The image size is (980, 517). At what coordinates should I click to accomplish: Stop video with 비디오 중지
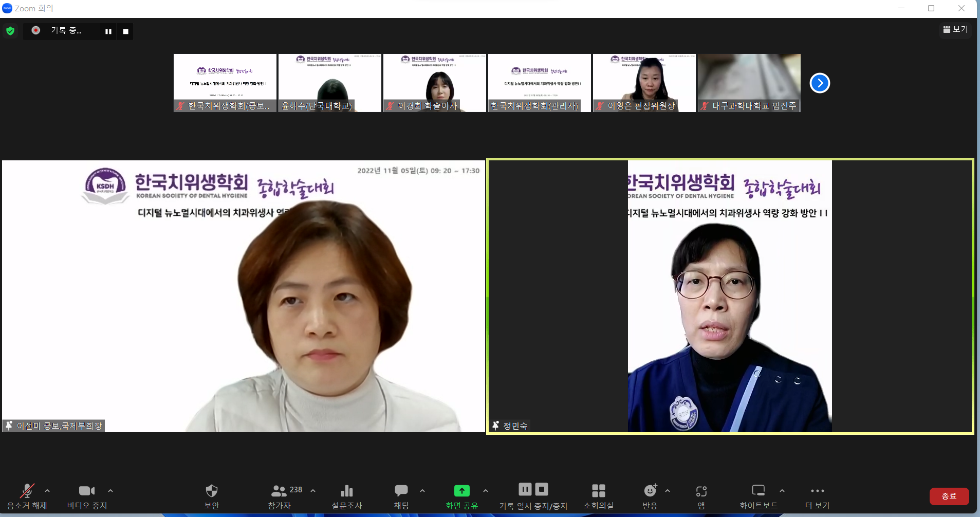(x=87, y=491)
